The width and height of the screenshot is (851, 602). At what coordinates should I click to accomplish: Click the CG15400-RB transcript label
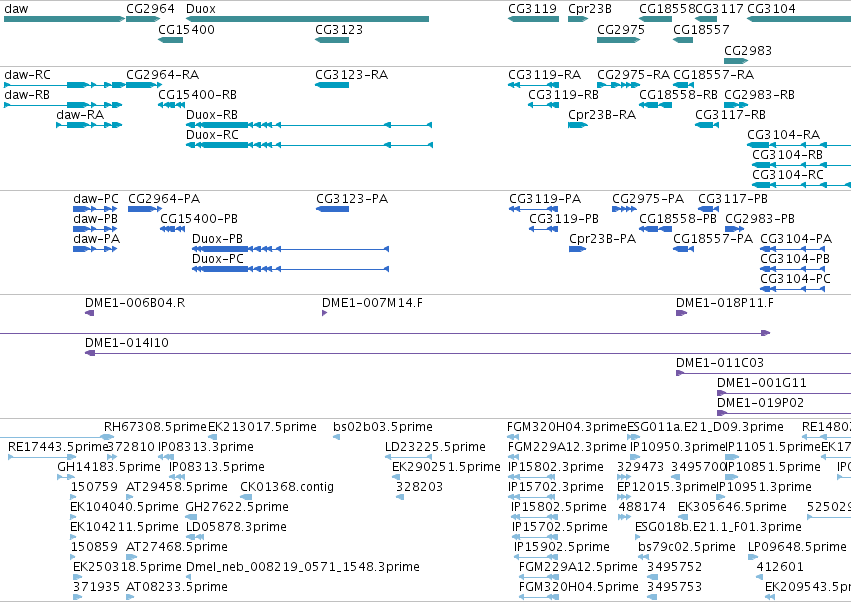click(x=198, y=95)
